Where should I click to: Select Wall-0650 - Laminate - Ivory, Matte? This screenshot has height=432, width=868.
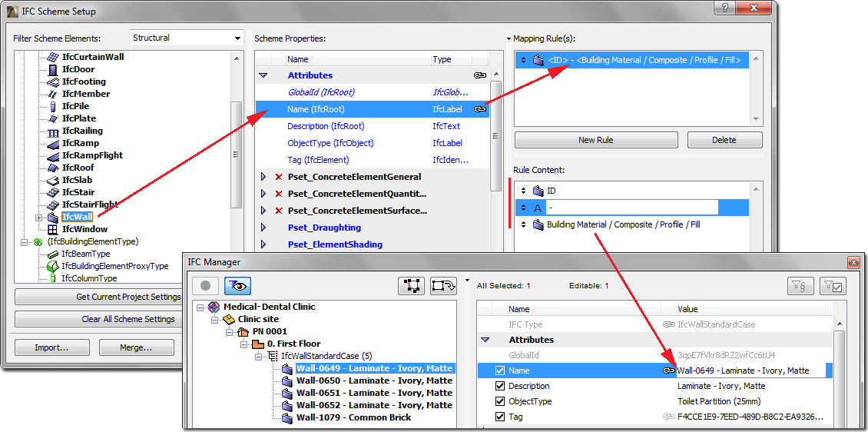click(x=374, y=380)
